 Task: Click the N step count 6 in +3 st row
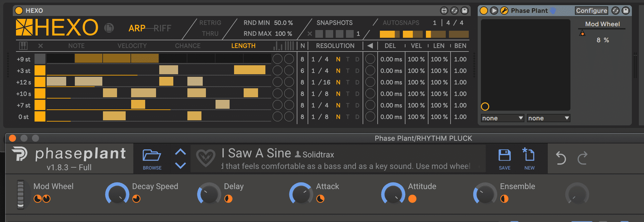302,71
